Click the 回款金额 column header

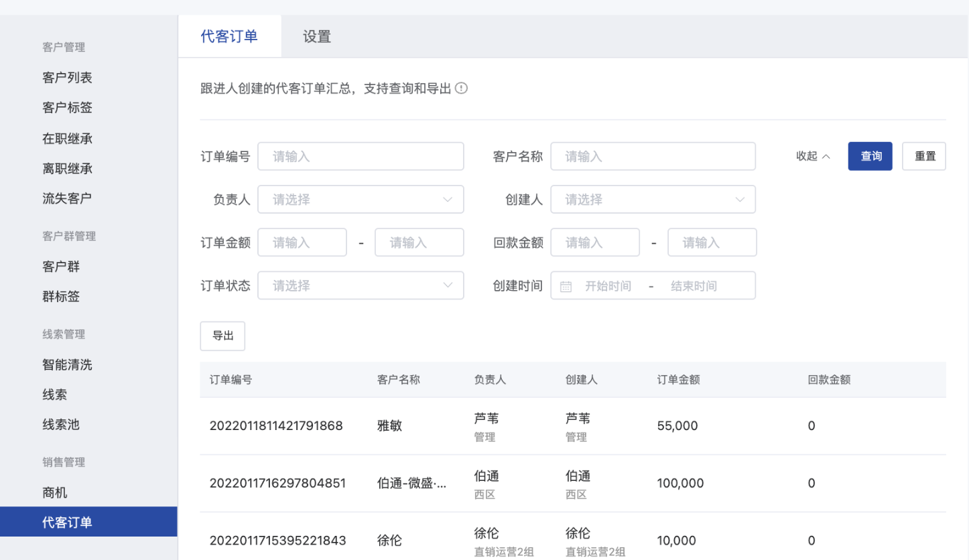(829, 380)
